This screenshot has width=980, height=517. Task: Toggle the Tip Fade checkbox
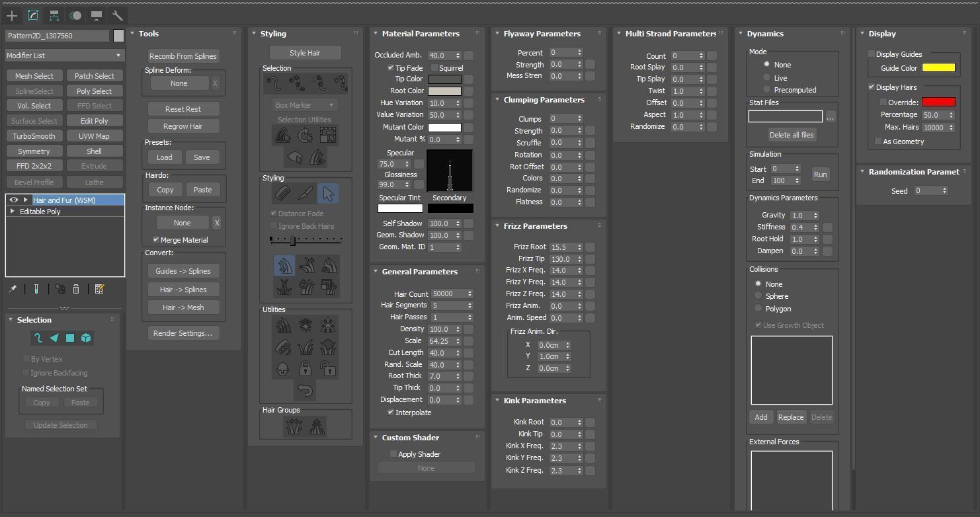click(x=391, y=68)
